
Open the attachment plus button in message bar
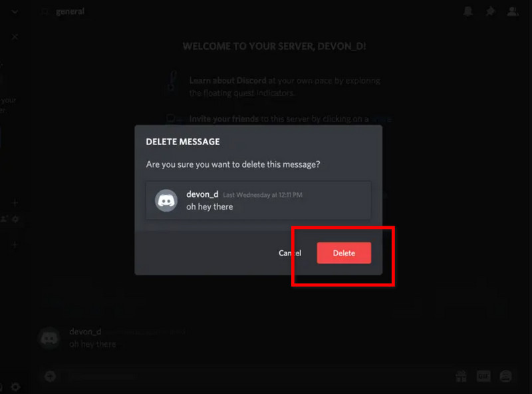pos(50,377)
